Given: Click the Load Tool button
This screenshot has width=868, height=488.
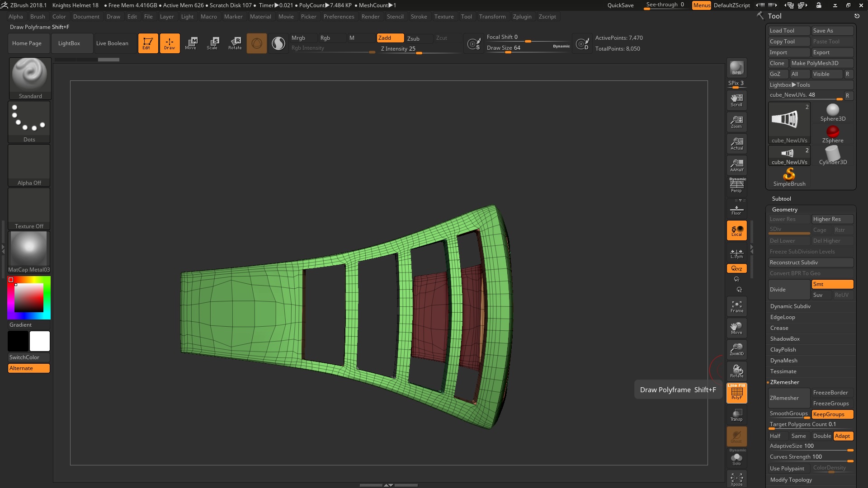Looking at the screenshot, I should click(x=789, y=31).
